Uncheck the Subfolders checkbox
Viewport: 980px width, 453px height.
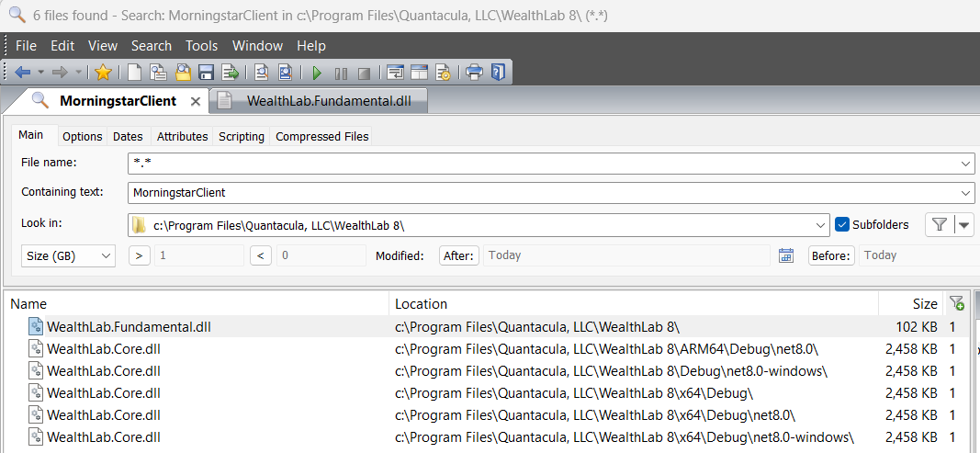[842, 224]
